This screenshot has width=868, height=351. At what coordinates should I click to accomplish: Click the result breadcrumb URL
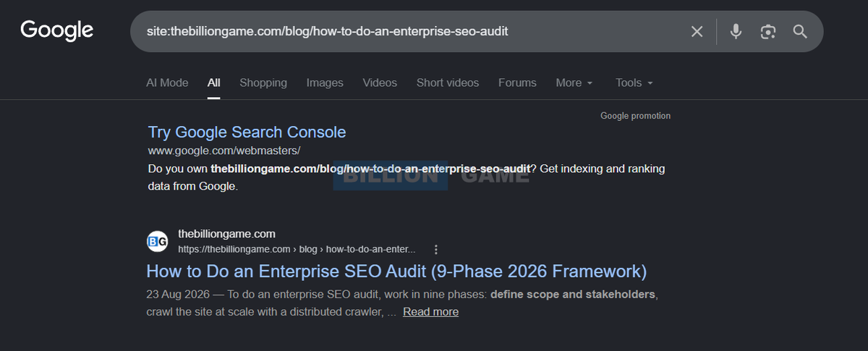(x=297, y=250)
